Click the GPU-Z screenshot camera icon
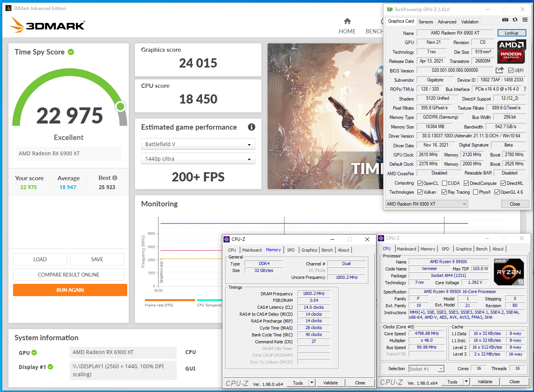 point(505,20)
